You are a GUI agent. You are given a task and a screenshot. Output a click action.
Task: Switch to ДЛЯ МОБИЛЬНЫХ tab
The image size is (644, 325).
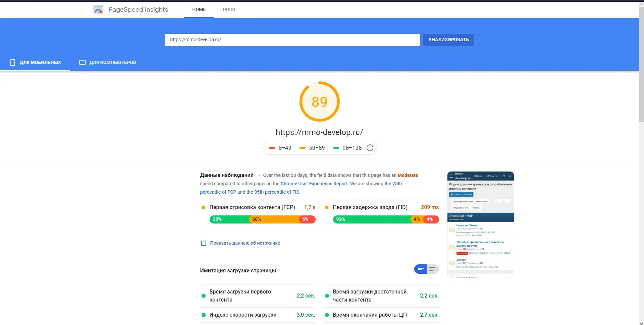35,62
